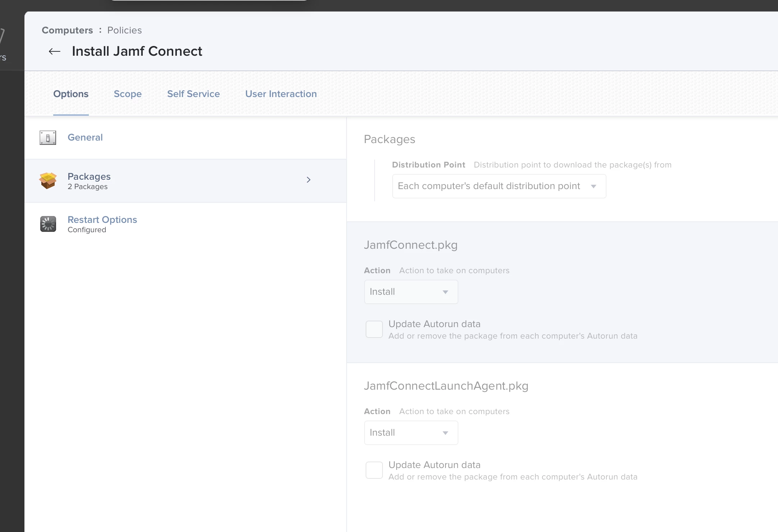Click the back arrow next to Install Jamf Connect
This screenshot has height=532, width=778.
pyautogui.click(x=54, y=51)
